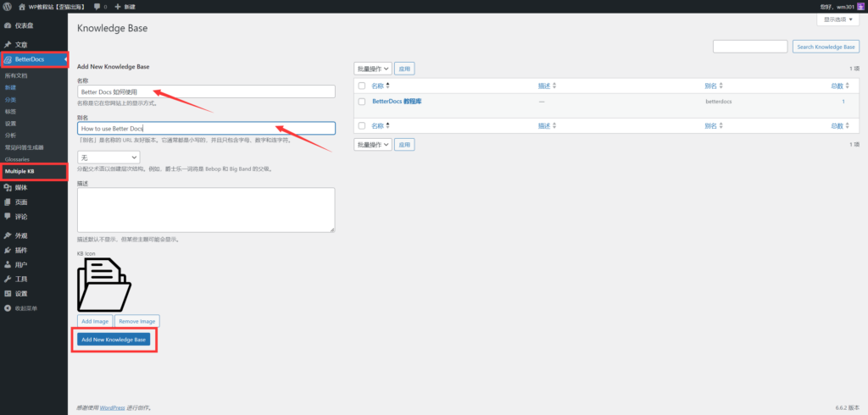Viewport: 868px width, 415px height.
Task: Click the lower 应用 apply button
Action: [404, 145]
